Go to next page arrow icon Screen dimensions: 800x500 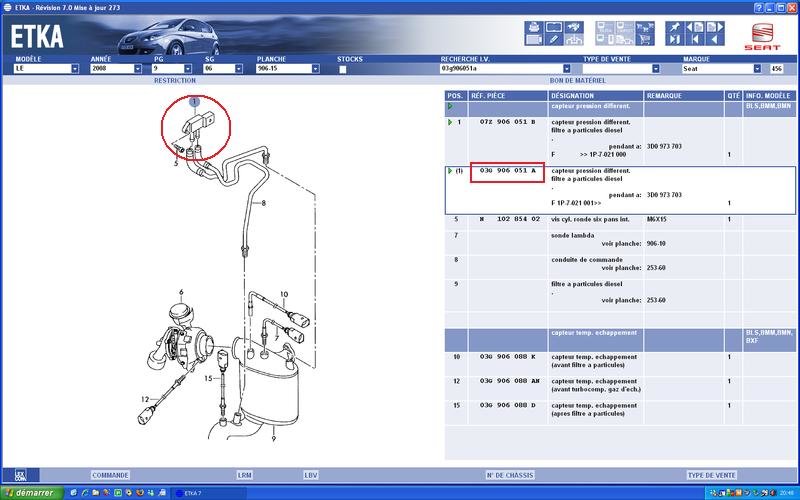point(716,27)
